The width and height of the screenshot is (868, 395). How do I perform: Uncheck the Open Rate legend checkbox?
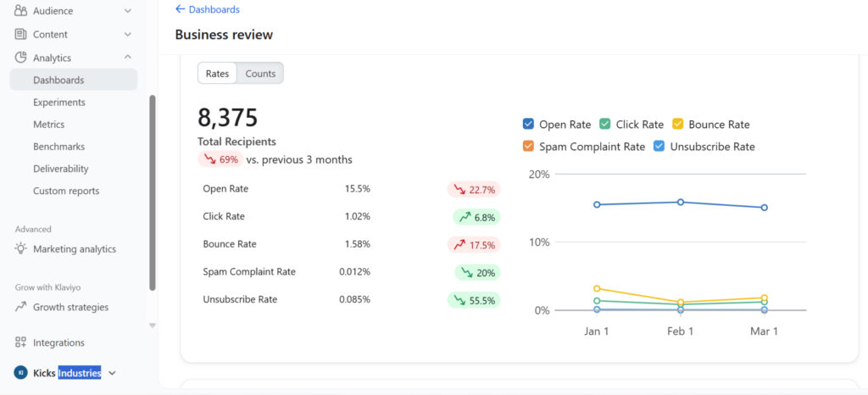[528, 124]
